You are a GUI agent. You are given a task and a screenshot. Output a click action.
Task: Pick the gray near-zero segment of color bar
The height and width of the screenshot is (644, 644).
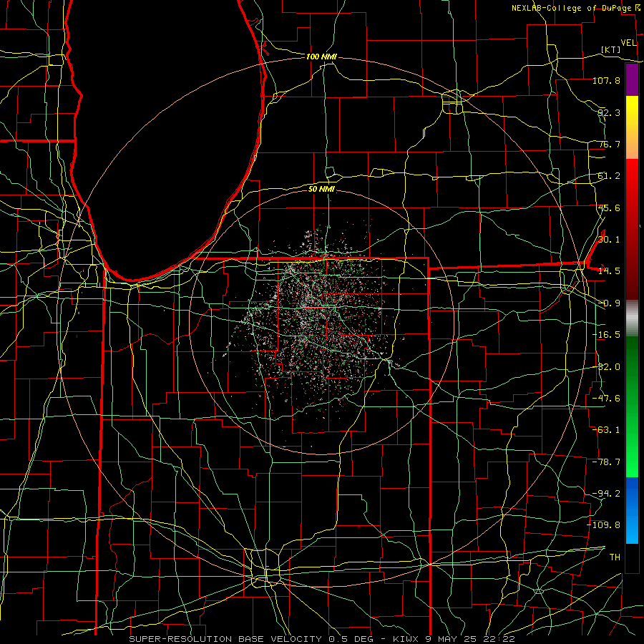(x=632, y=318)
